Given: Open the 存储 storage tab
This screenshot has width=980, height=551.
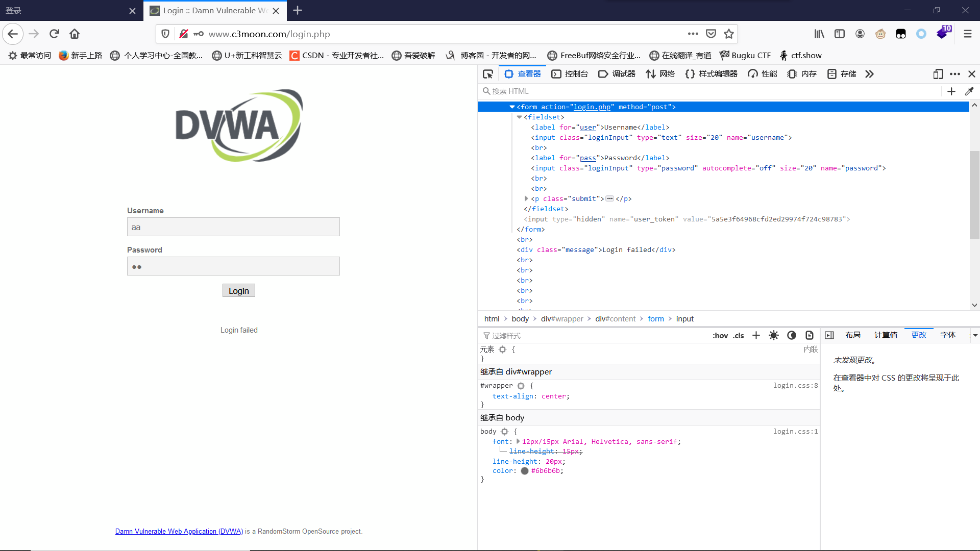Looking at the screenshot, I should pos(842,74).
